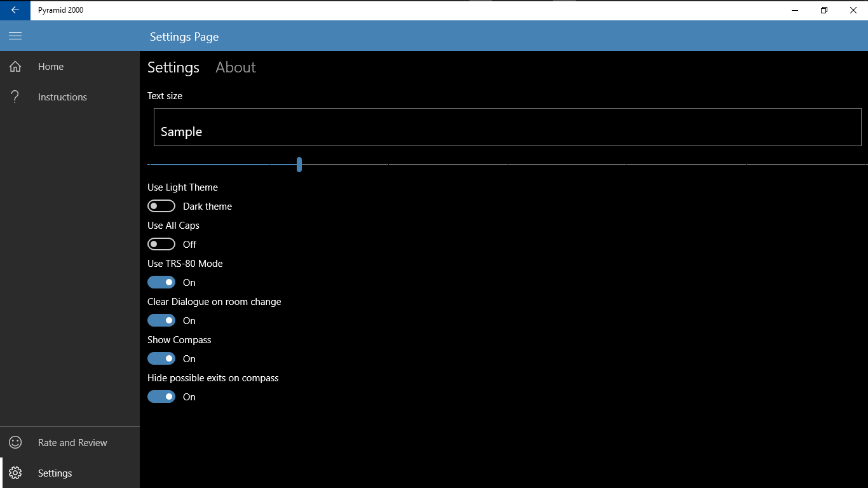Click the Settings gear icon
Viewport: 868px width, 488px height.
tap(15, 473)
